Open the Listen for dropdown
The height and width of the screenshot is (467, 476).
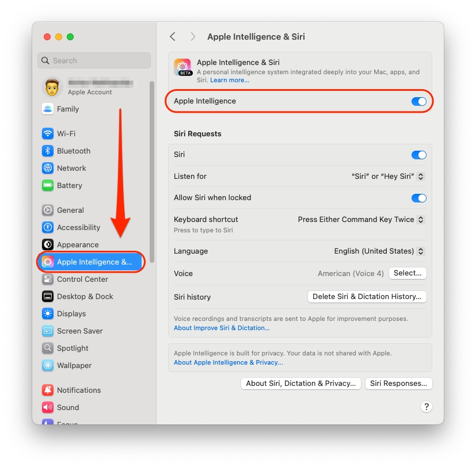pyautogui.click(x=389, y=177)
